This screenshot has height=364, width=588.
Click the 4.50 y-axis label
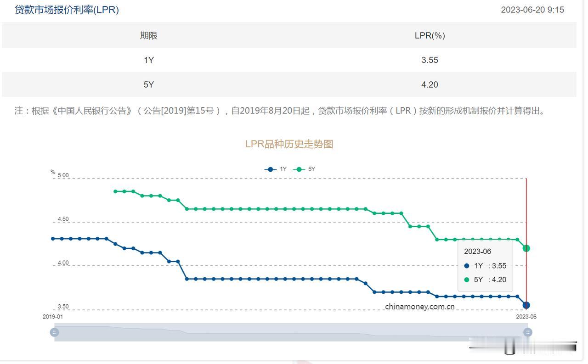63,219
